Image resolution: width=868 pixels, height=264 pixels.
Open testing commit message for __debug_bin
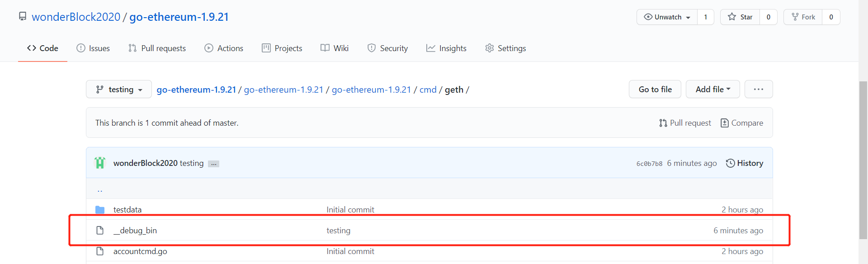339,231
